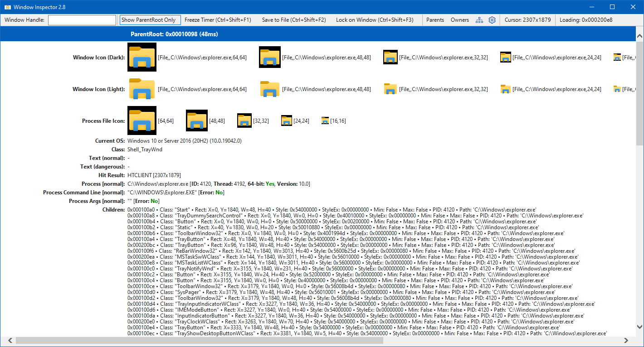Open the Parents menu
Screen dimensions: 644x347
(435, 20)
